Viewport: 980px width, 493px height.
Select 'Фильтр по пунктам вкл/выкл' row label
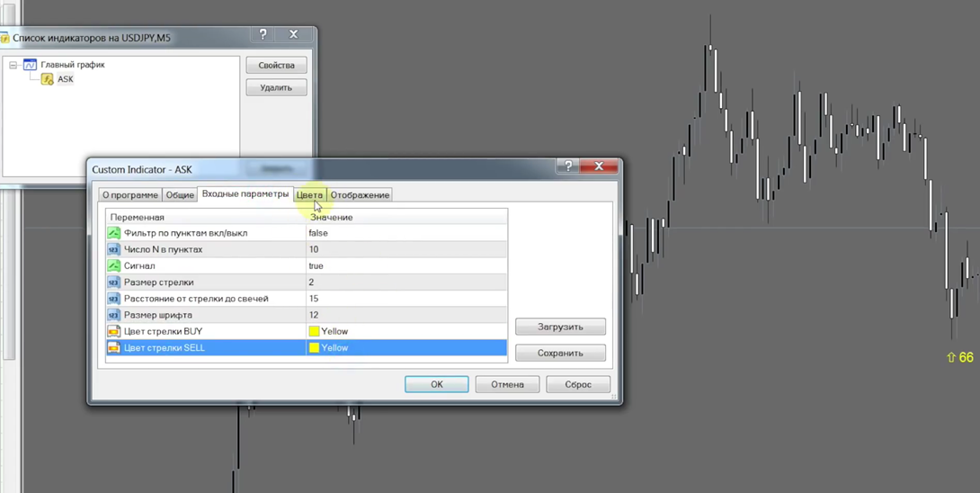185,233
